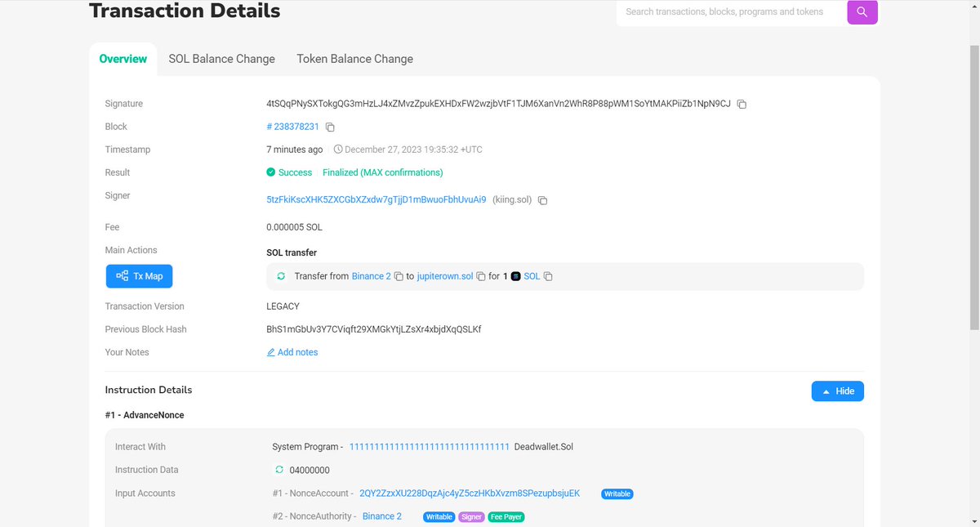This screenshot has height=527, width=980.
Task: Switch to SOL Balance Change tab
Action: click(222, 59)
